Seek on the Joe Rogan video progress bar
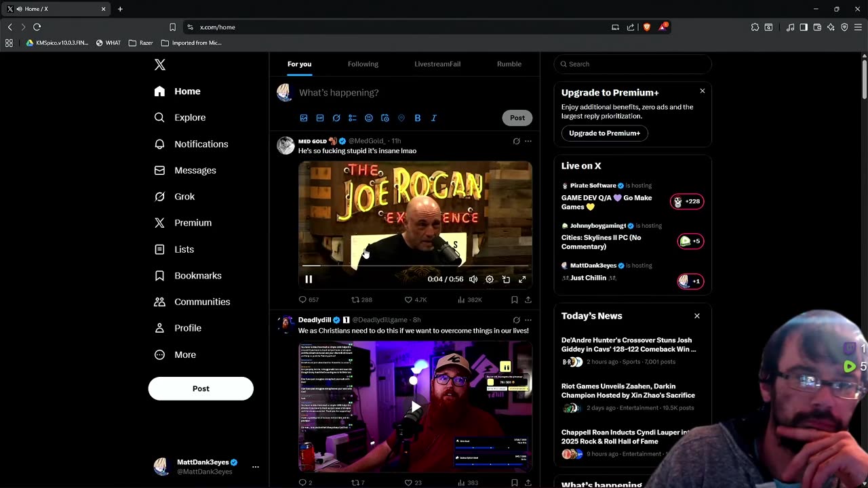 [x=415, y=266]
